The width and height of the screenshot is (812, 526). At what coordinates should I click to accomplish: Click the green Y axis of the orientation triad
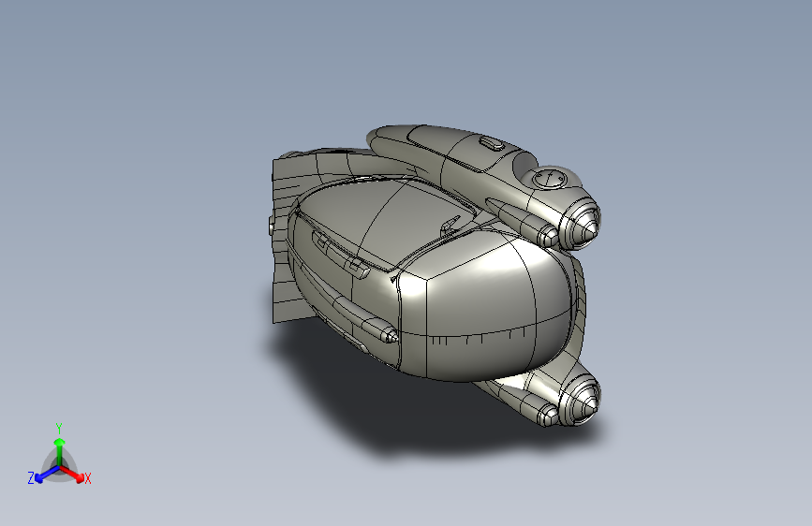click(60, 452)
